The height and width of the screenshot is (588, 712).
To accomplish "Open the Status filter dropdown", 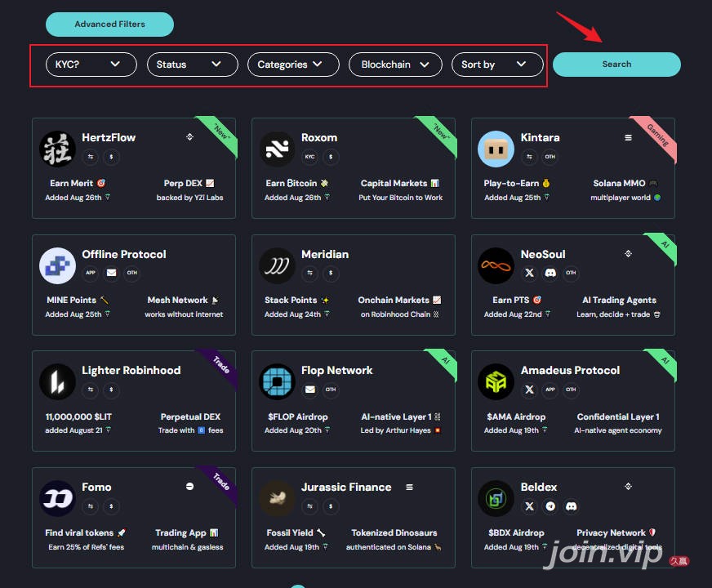I will [x=193, y=65].
